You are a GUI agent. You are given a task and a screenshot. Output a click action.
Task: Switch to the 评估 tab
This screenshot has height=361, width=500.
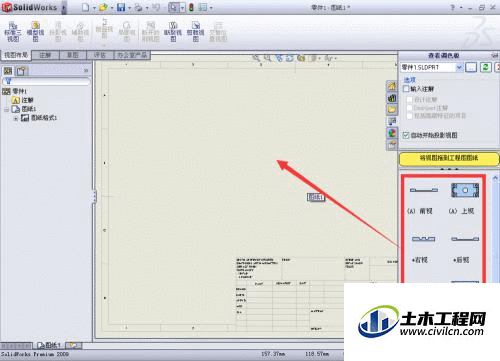click(x=100, y=55)
